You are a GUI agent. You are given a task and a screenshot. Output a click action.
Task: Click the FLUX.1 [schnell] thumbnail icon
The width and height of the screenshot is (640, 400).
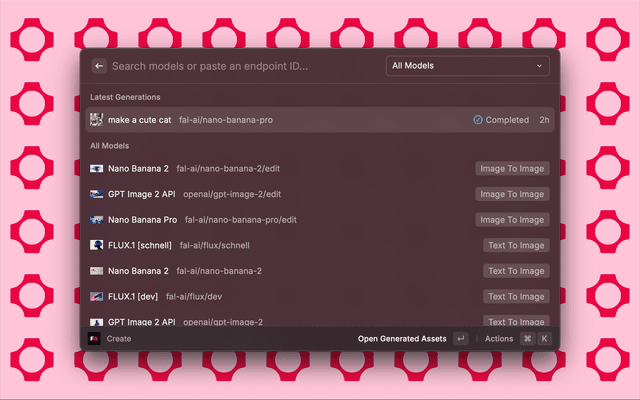tap(96, 245)
